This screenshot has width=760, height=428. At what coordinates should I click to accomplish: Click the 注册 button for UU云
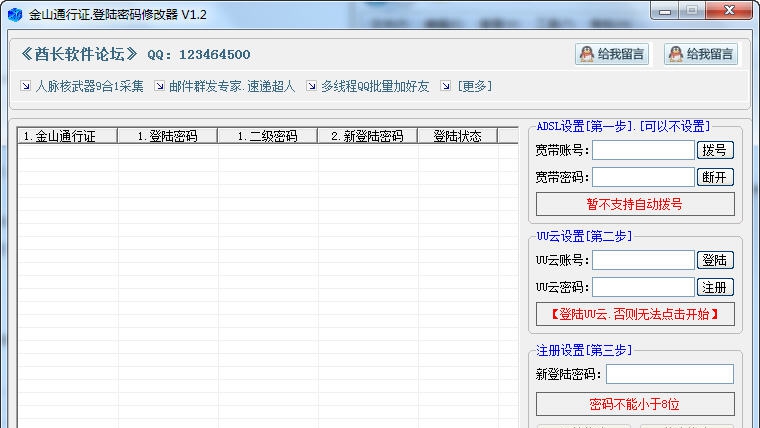tap(715, 287)
